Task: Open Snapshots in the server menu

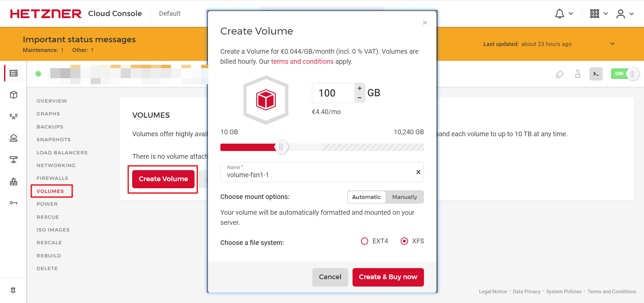Action: [x=53, y=140]
